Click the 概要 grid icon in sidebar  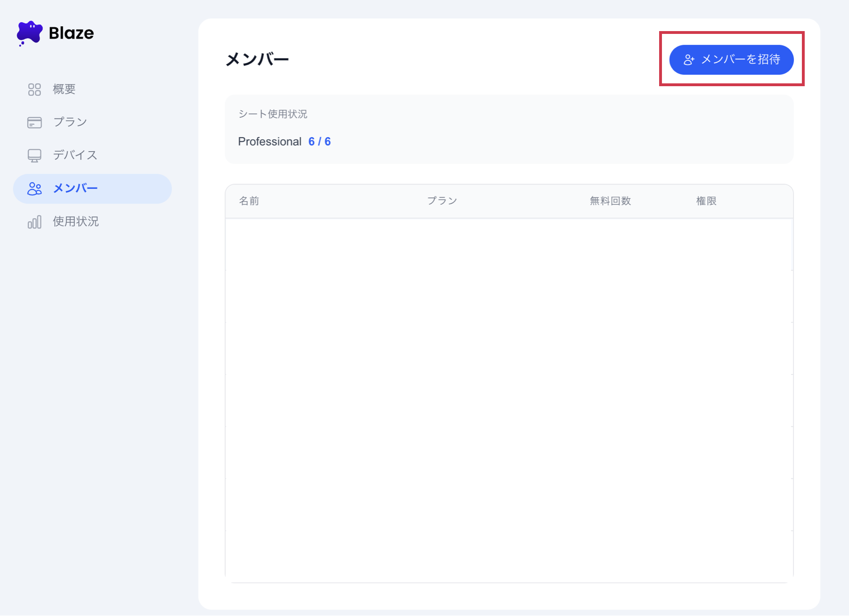(34, 89)
